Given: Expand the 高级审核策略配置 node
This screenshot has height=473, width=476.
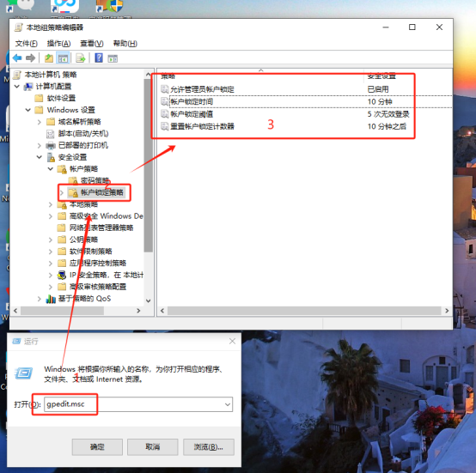Looking at the screenshot, I should point(51,287).
